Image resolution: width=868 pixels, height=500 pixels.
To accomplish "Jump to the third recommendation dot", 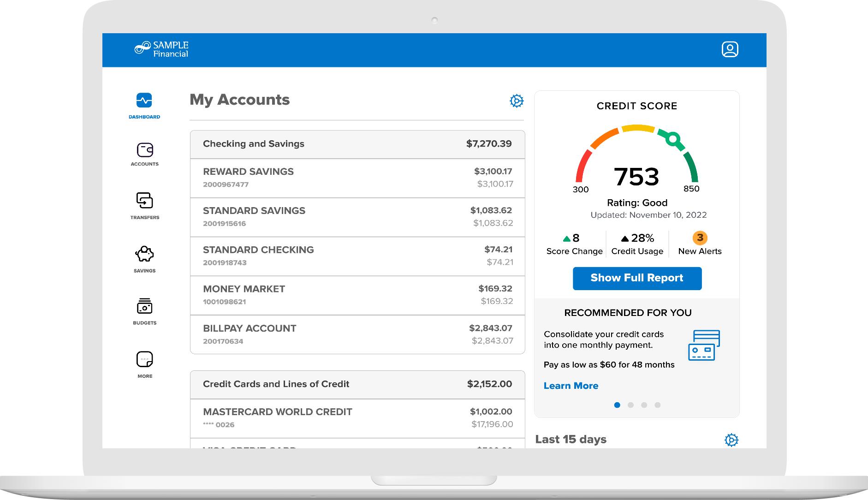I will (644, 405).
